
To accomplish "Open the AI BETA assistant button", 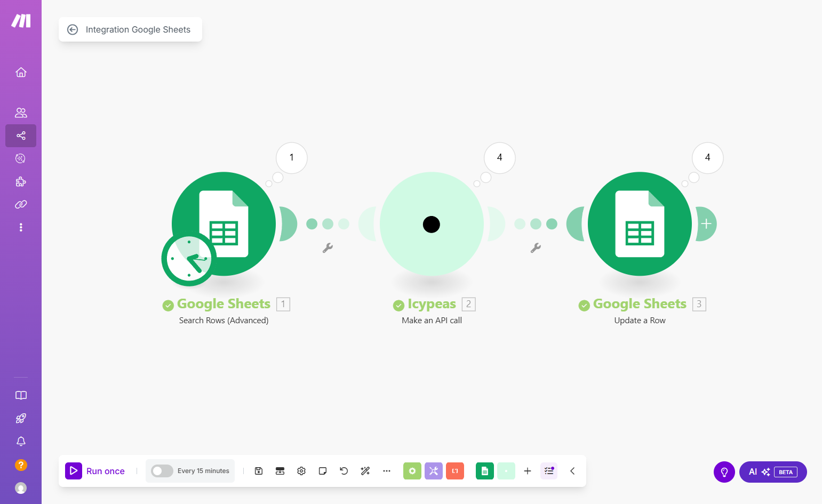I will 773,472.
